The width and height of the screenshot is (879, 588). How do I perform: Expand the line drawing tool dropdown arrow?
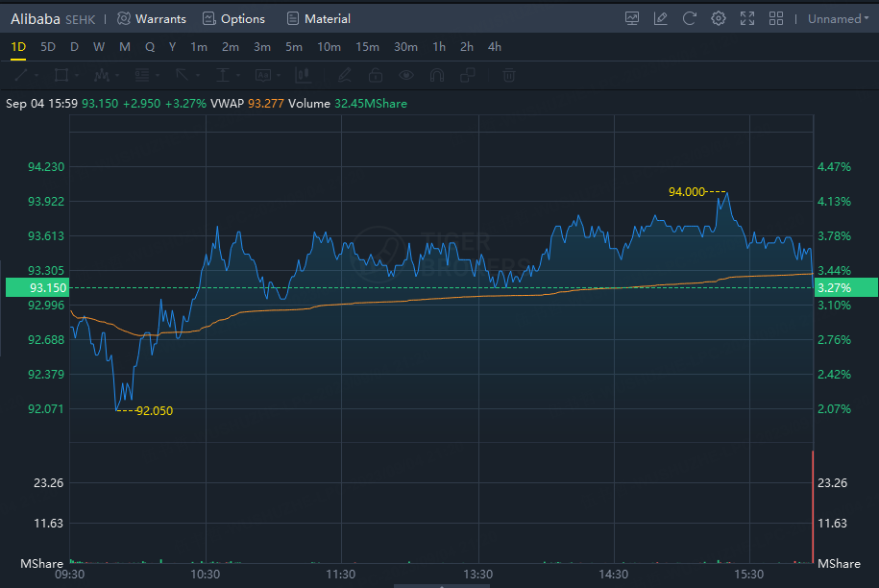pos(37,75)
